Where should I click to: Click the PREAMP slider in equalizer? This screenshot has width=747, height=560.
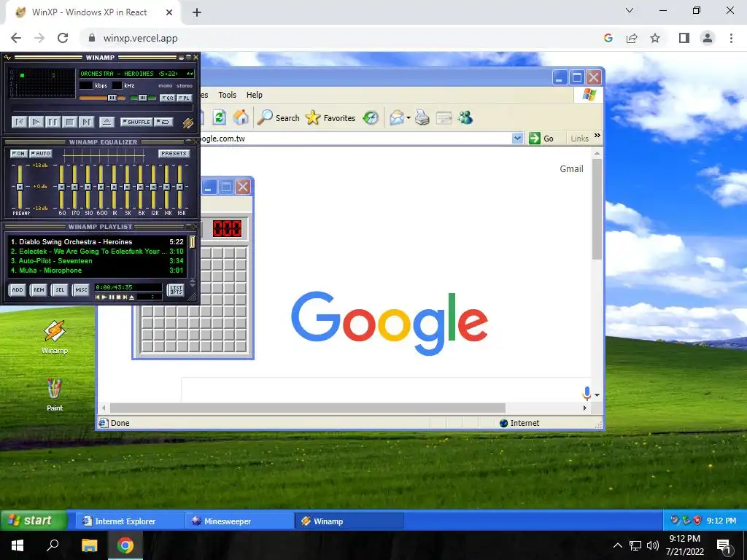pyautogui.click(x=20, y=187)
